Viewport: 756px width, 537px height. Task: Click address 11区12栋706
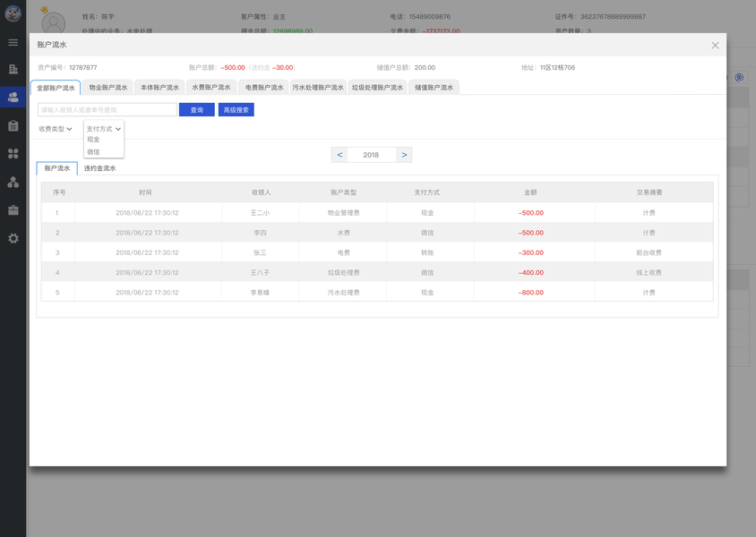point(557,68)
